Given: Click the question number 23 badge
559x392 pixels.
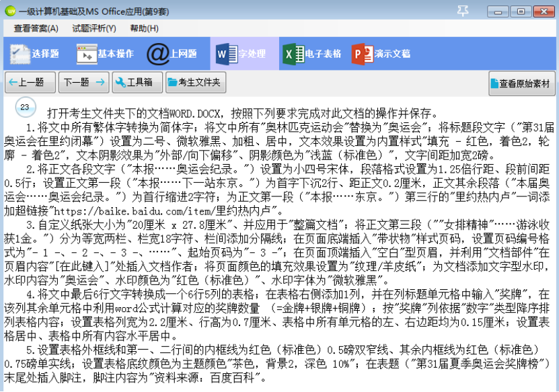Looking at the screenshot, I should 26,107.
